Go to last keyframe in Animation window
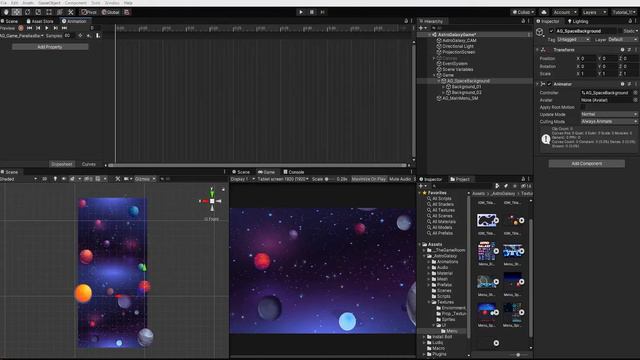Image resolution: width=640 pixels, height=360 pixels. [64, 28]
